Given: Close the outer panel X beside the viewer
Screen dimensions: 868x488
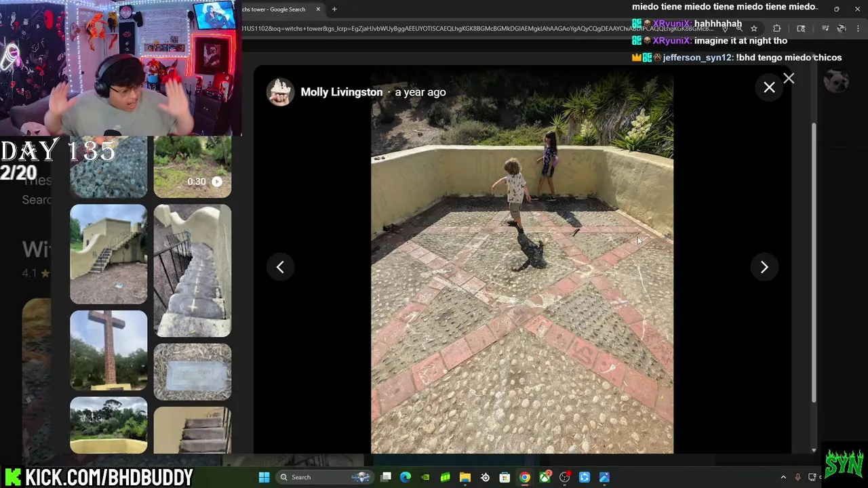Looking at the screenshot, I should click(x=789, y=79).
